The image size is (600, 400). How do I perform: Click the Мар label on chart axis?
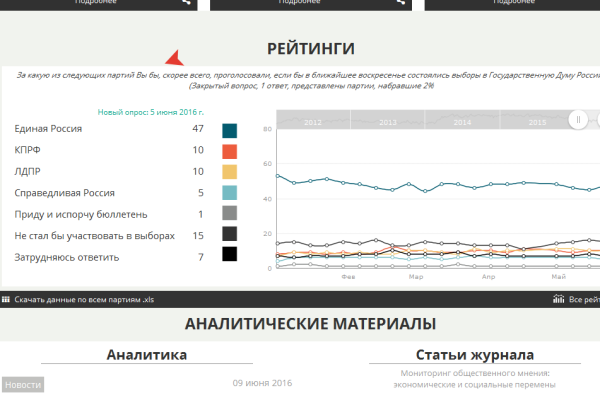pyautogui.click(x=416, y=277)
